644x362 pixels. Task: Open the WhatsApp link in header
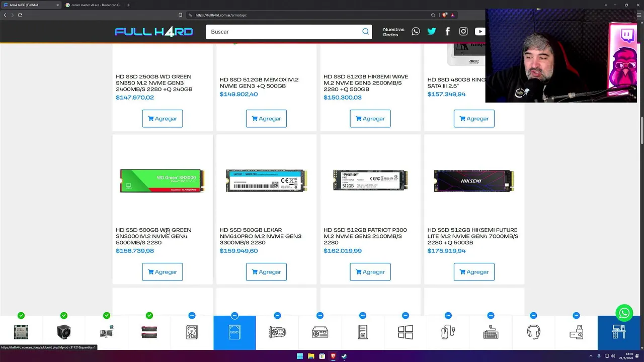click(416, 31)
